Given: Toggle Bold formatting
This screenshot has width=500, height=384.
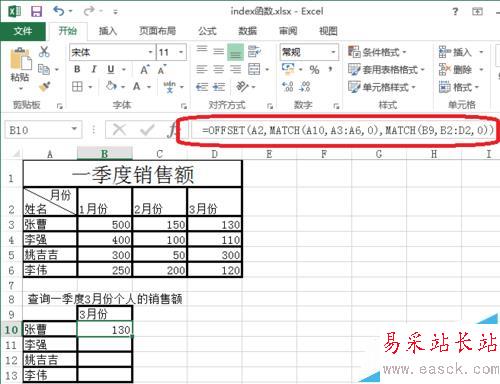Looking at the screenshot, I should [x=77, y=69].
